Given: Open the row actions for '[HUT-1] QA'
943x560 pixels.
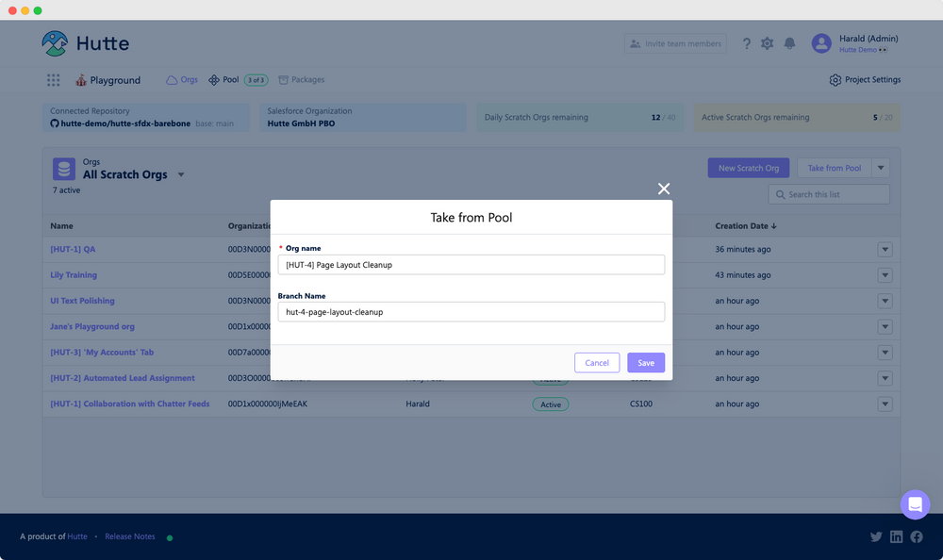Looking at the screenshot, I should point(885,249).
